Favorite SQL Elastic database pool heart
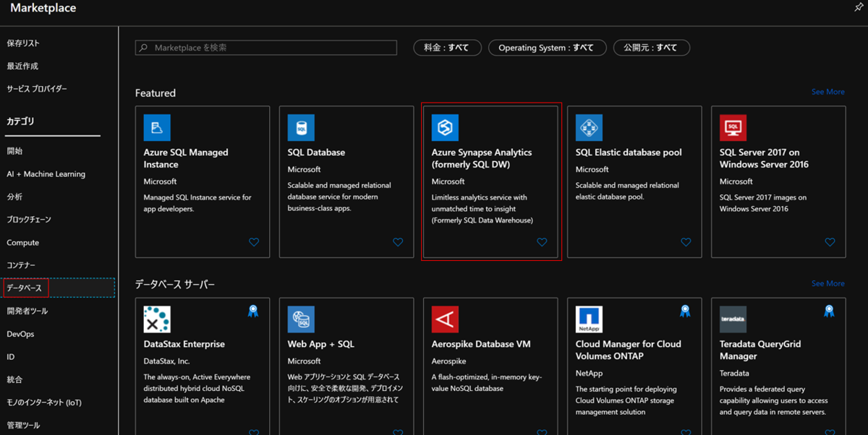This screenshot has width=868, height=435. click(686, 242)
